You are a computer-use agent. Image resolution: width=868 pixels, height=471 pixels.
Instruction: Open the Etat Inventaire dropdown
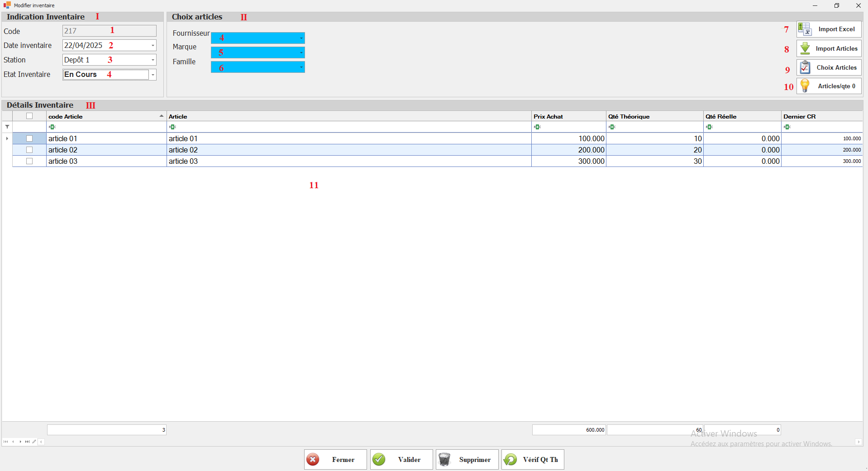[153, 75]
